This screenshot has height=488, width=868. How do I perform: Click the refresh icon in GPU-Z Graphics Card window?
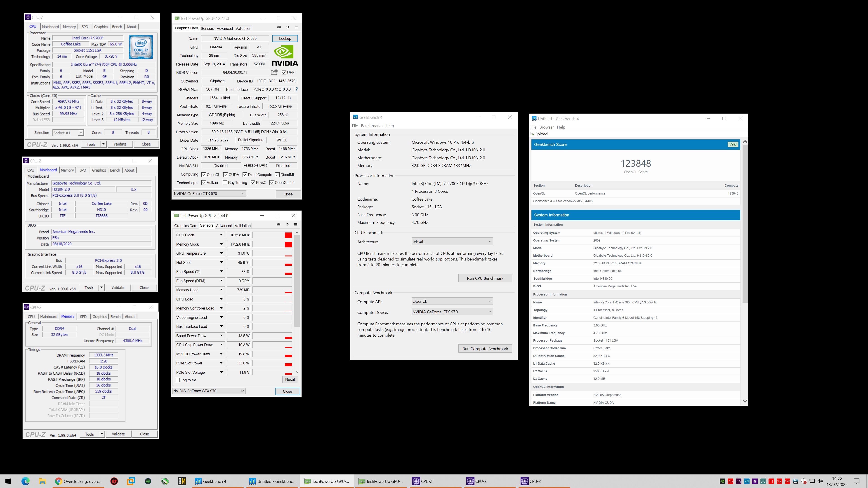coord(288,27)
